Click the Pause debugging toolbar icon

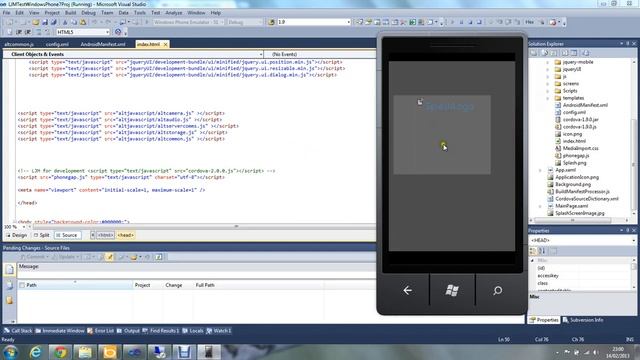[x=461, y=22]
